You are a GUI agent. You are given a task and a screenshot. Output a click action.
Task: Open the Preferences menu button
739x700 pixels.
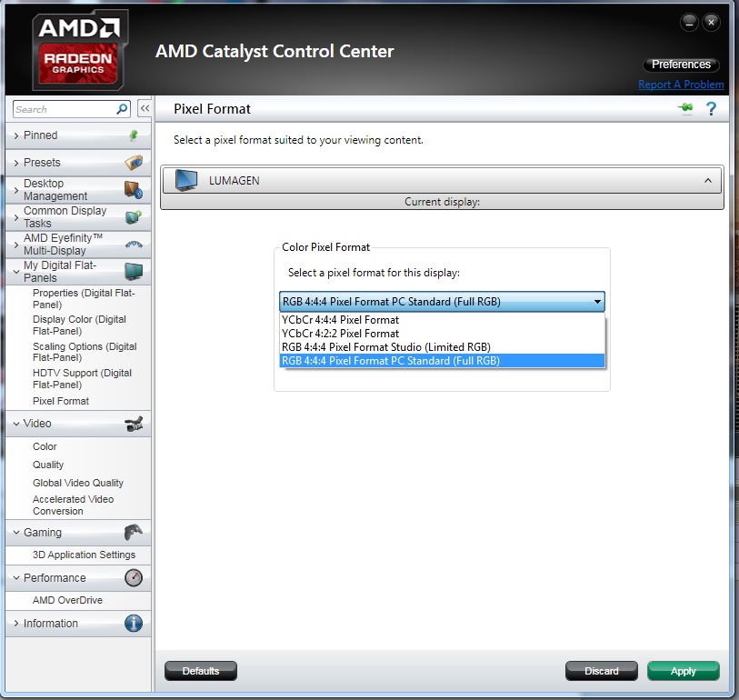(681, 65)
